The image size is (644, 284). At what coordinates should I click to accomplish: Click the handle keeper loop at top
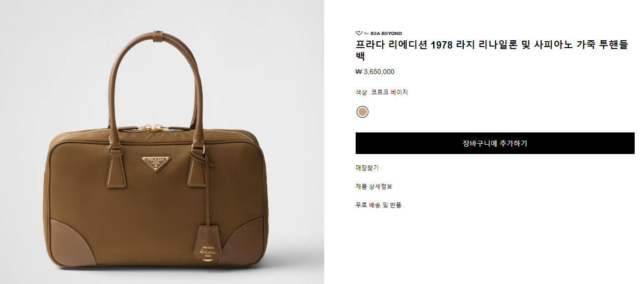click(158, 37)
